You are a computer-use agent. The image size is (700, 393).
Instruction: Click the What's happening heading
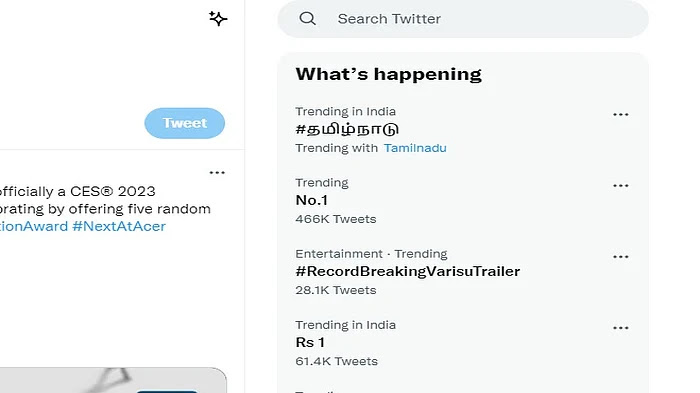point(388,74)
